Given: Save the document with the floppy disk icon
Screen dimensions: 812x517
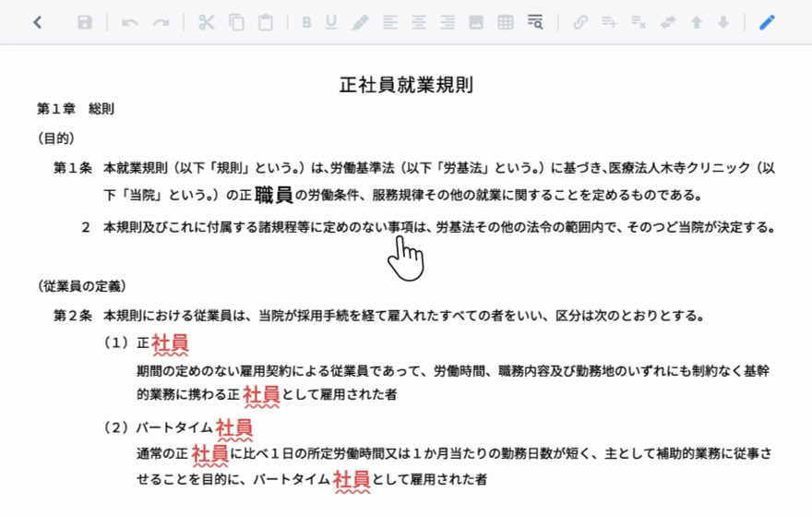Looking at the screenshot, I should [x=85, y=22].
